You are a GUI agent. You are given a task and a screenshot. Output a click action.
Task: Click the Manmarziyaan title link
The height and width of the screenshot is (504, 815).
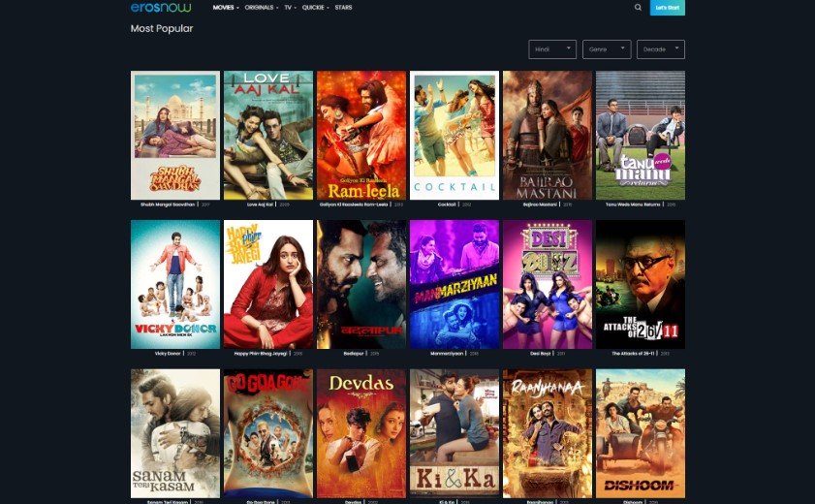[447, 354]
